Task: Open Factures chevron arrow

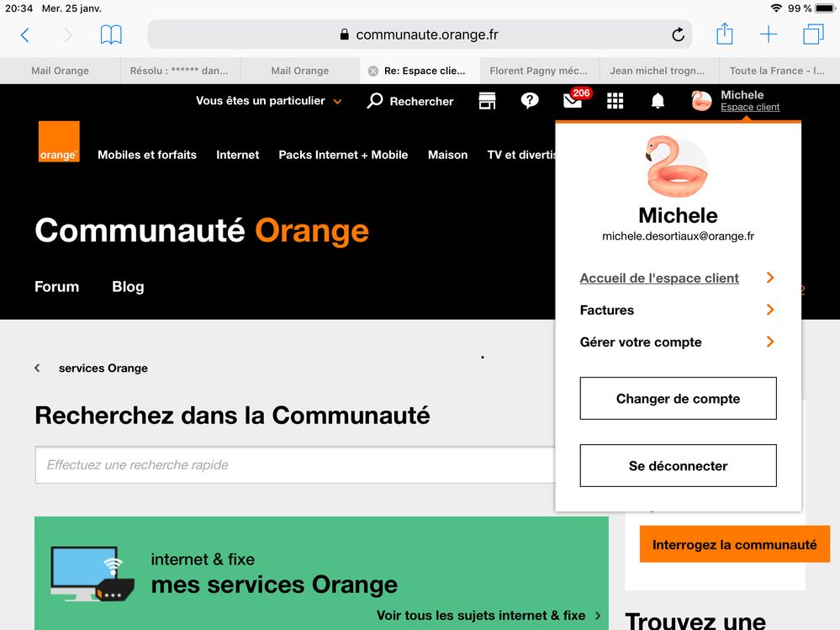Action: pyautogui.click(x=770, y=310)
